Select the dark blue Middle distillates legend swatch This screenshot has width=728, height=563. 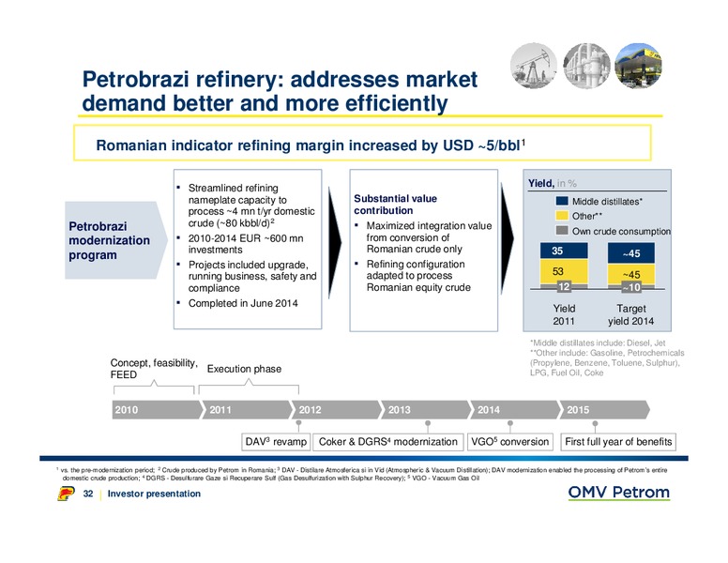click(x=562, y=201)
